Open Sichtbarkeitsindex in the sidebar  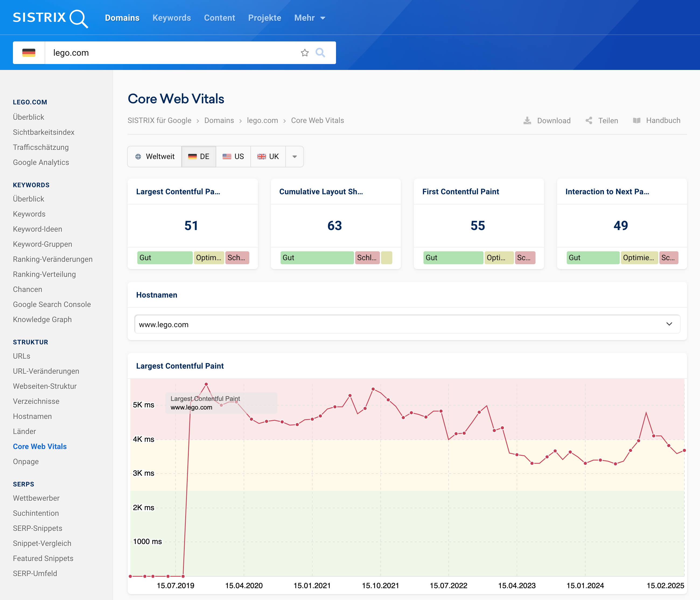(x=44, y=132)
